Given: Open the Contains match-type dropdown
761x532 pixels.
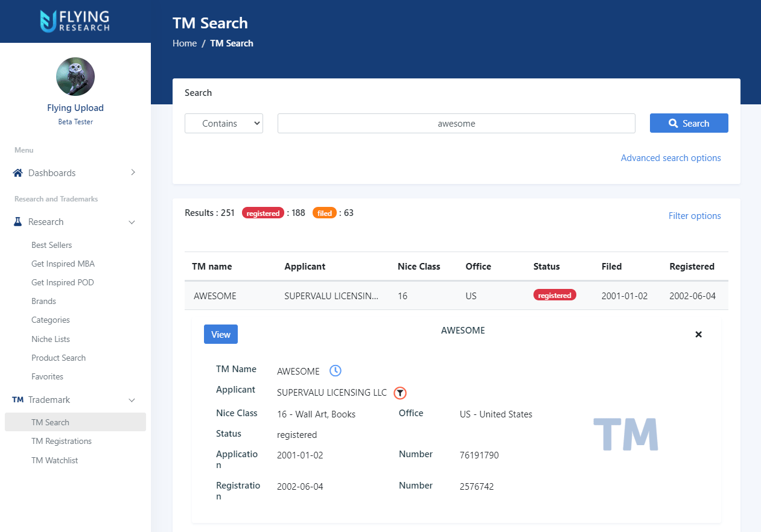Looking at the screenshot, I should click(224, 123).
